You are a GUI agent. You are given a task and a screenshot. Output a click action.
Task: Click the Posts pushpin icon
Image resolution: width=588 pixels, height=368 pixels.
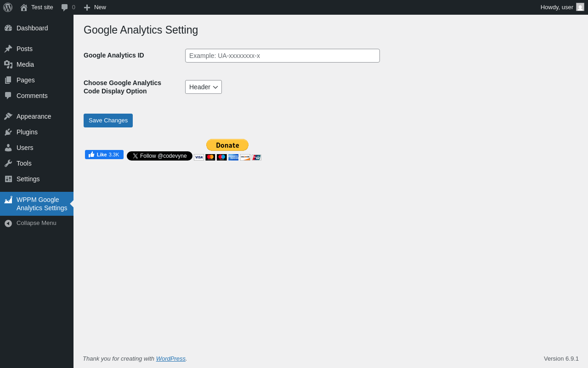(x=8, y=49)
